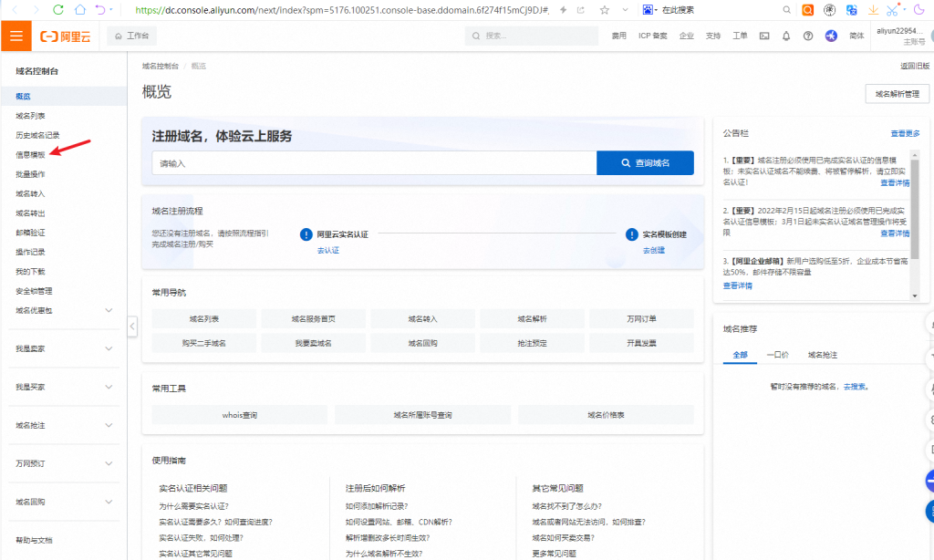Viewport: 934px width, 560px height.
Task: Click the purple AI assistant icon
Action: [x=831, y=36]
